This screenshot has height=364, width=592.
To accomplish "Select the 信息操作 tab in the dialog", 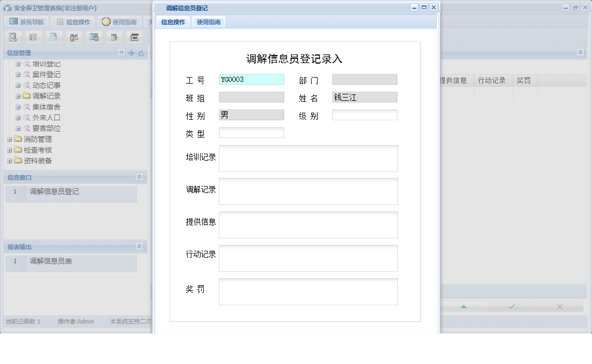I will point(172,23).
